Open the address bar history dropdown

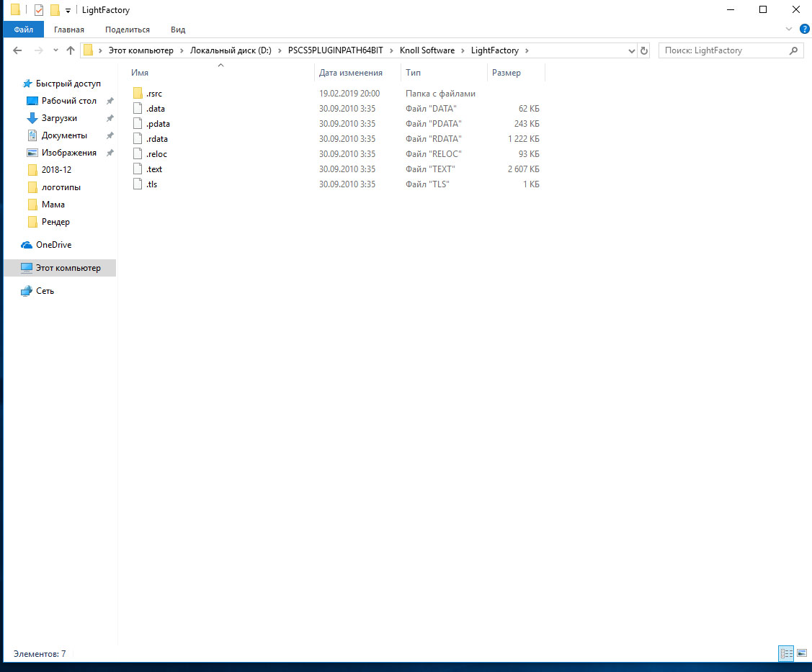pyautogui.click(x=631, y=50)
